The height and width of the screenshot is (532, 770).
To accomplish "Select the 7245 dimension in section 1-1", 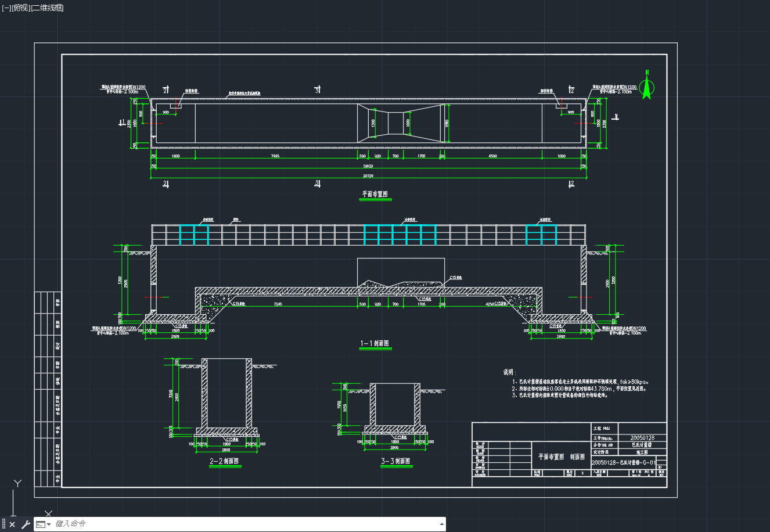I will click(278, 304).
